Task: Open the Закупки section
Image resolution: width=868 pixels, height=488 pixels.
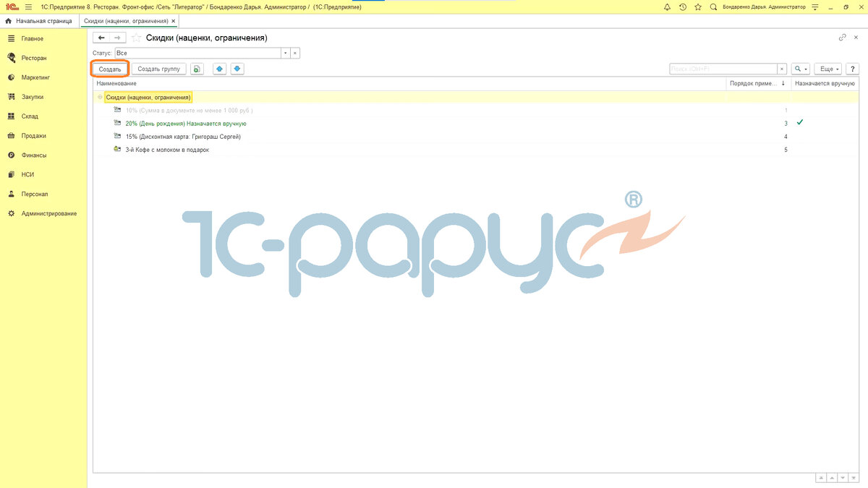Action: (x=33, y=97)
